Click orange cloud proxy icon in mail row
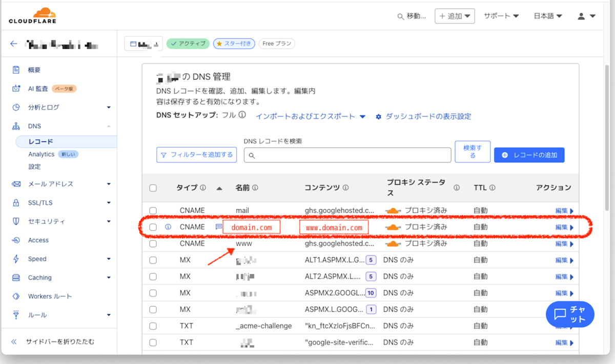This screenshot has height=364, width=615. coord(393,210)
